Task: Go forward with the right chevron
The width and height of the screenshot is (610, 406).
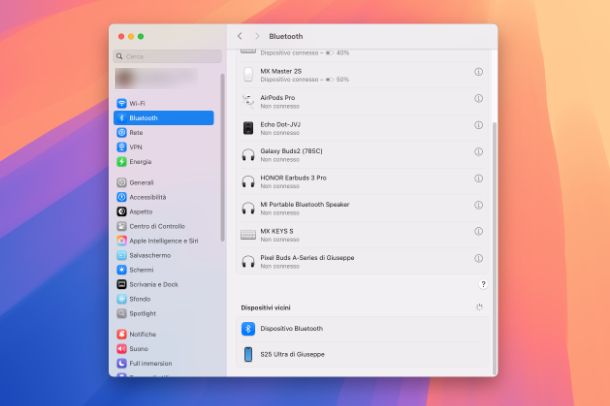Action: (257, 36)
